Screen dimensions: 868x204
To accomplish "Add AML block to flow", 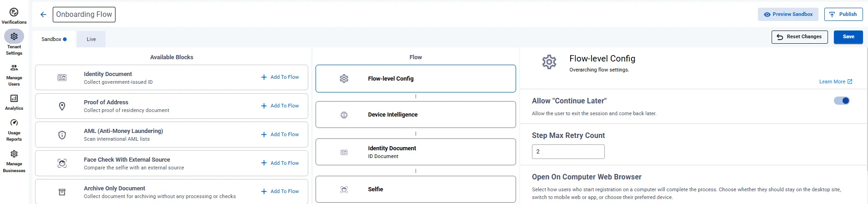I will click(280, 134).
